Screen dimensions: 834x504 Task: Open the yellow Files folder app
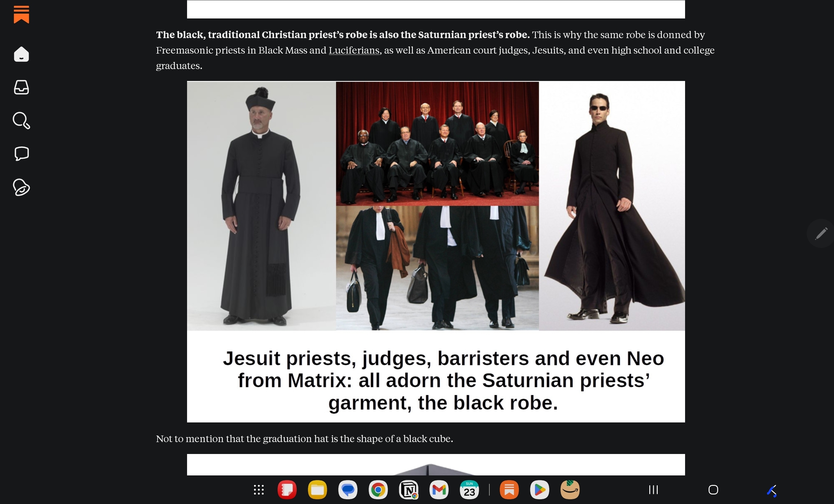(x=318, y=489)
